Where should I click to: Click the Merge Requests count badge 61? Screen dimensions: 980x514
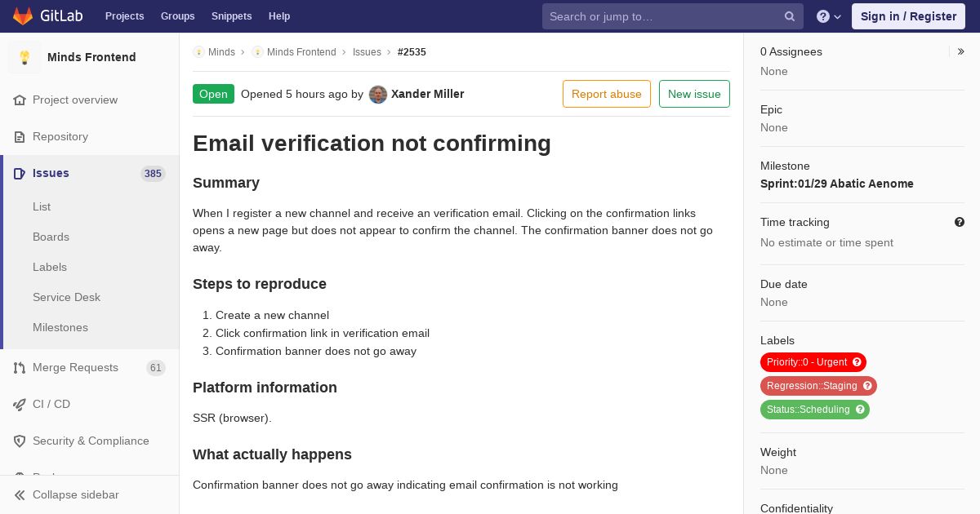[156, 368]
